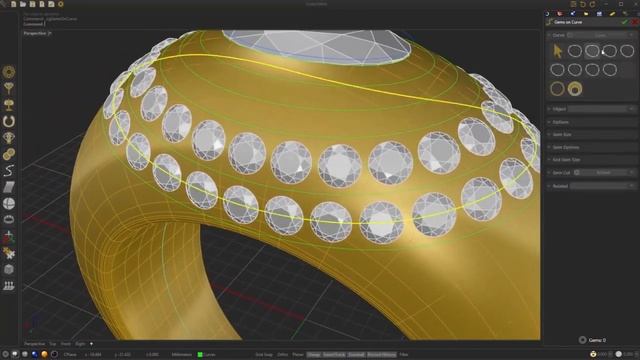Click the Gems counter at panel bottom

tap(593, 340)
